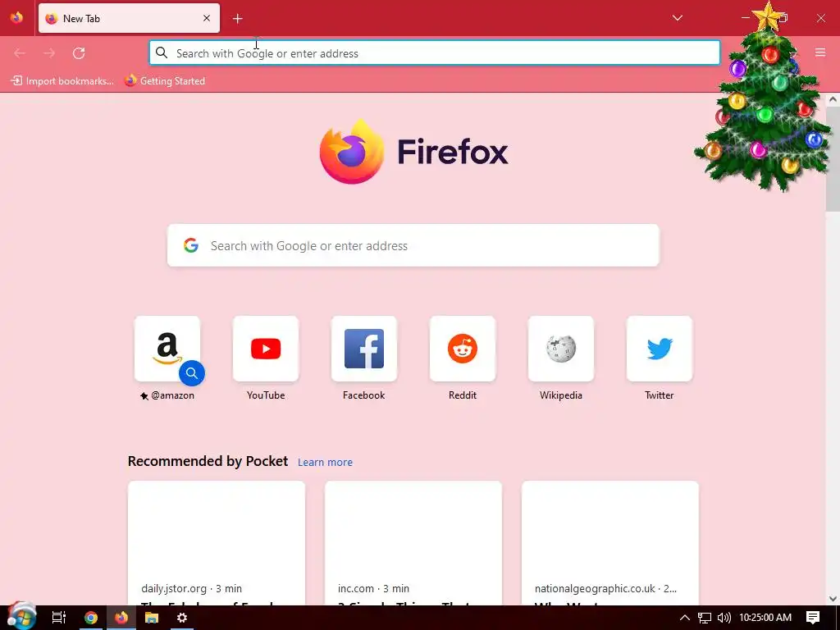The height and width of the screenshot is (630, 840).
Task: Click the Learn more link next to Pocket
Action: click(325, 463)
